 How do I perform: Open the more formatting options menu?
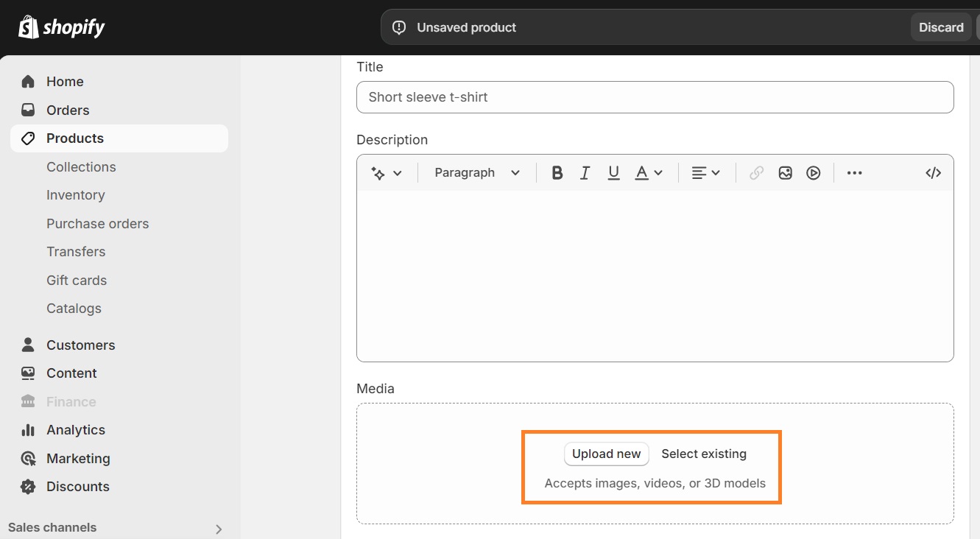click(x=854, y=172)
